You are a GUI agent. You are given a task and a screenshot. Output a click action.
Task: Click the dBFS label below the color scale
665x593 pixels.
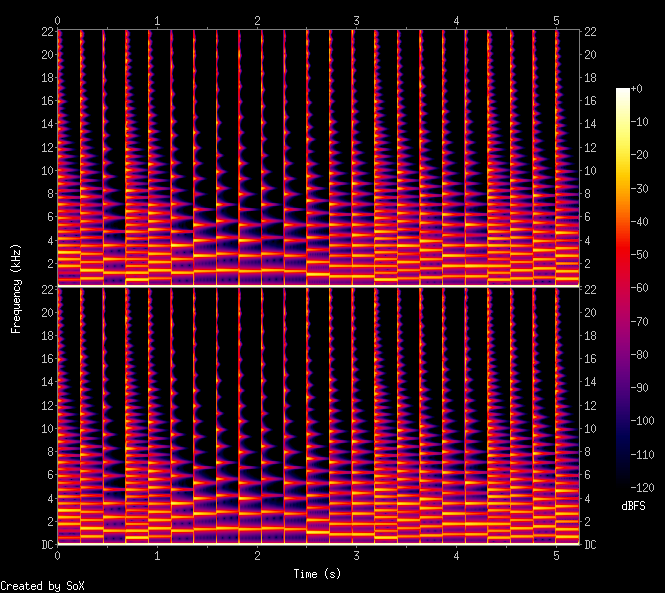click(633, 507)
